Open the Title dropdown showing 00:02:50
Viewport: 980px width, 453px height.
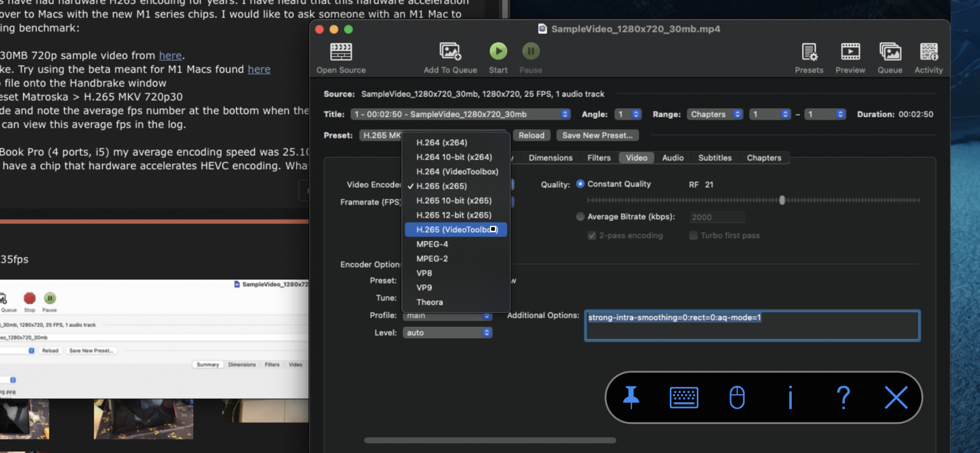tap(461, 114)
